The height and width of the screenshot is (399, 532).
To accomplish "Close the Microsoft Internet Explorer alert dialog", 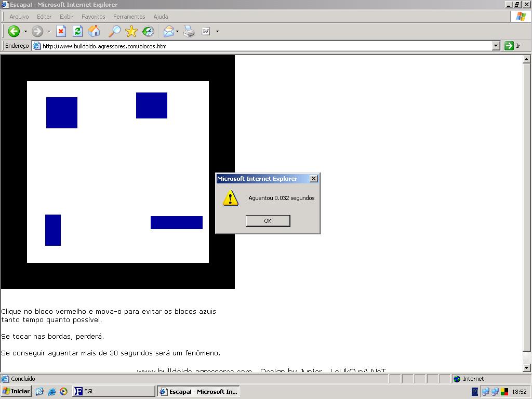I will pyautogui.click(x=314, y=179).
